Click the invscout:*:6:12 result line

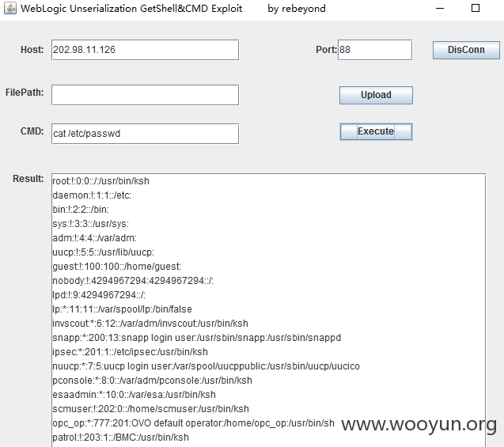pyautogui.click(x=150, y=324)
